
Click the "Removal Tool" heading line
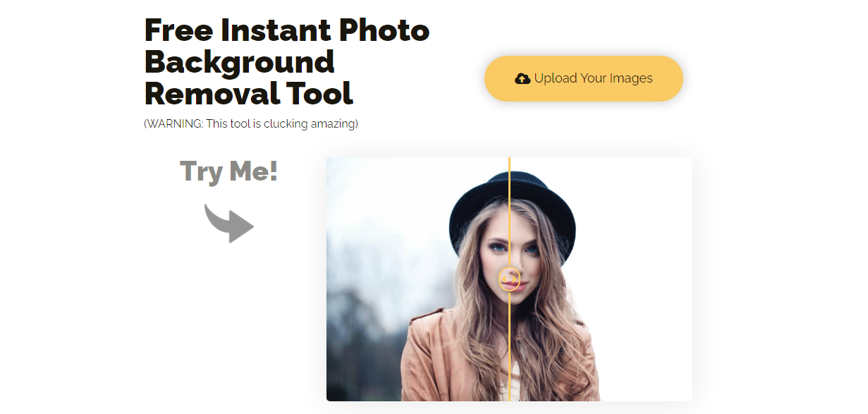[248, 93]
